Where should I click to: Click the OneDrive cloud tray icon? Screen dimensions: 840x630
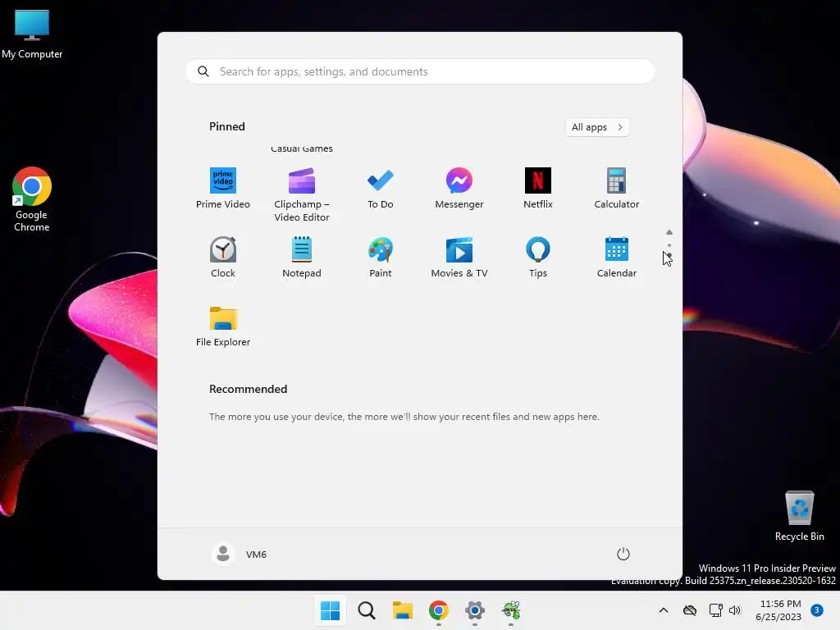(690, 610)
